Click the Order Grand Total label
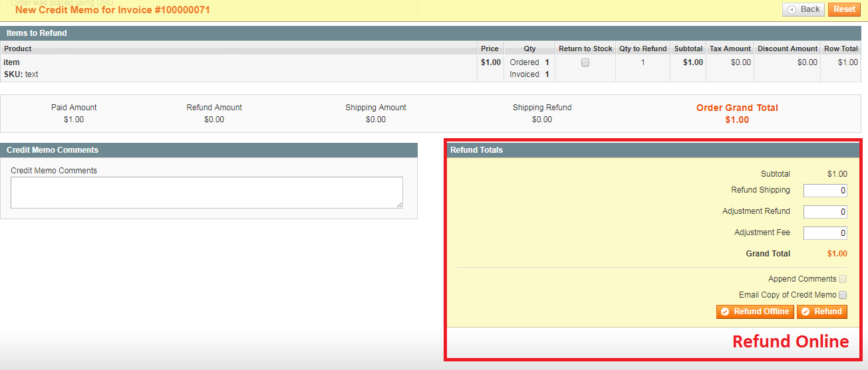This screenshot has width=868, height=370. (x=737, y=108)
